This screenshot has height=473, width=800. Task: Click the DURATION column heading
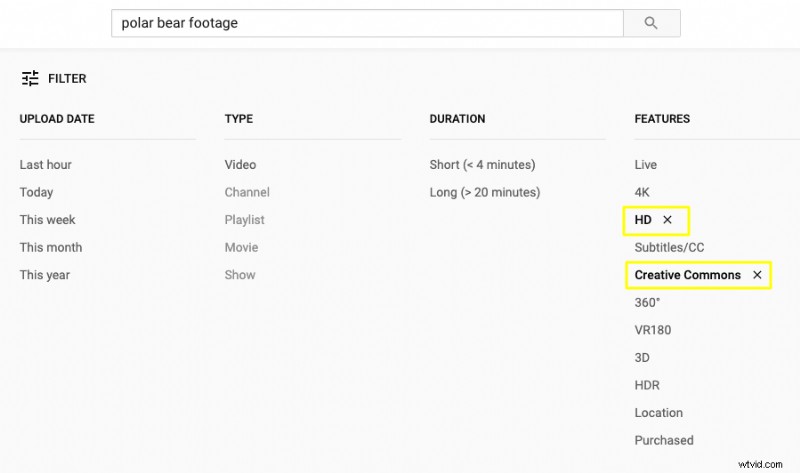pos(457,119)
